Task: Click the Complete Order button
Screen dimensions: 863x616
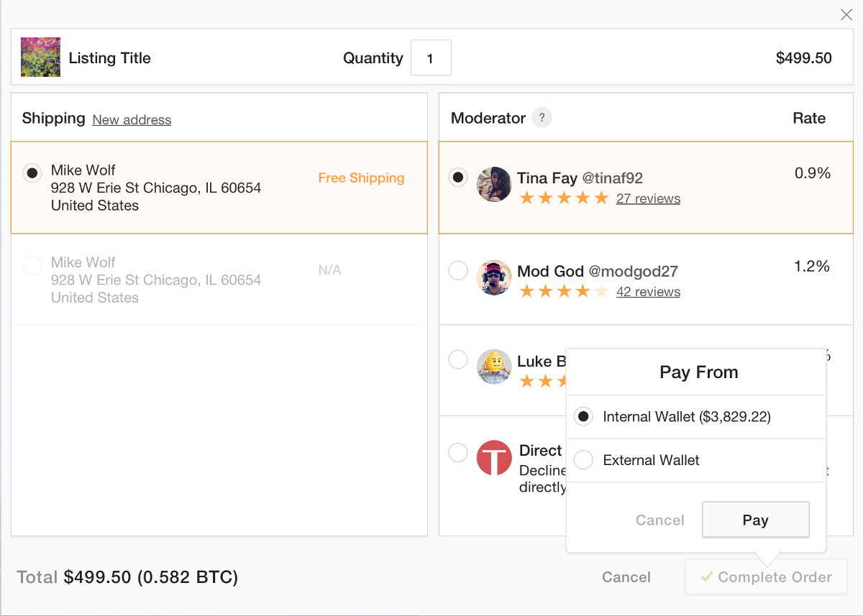Action: click(766, 577)
